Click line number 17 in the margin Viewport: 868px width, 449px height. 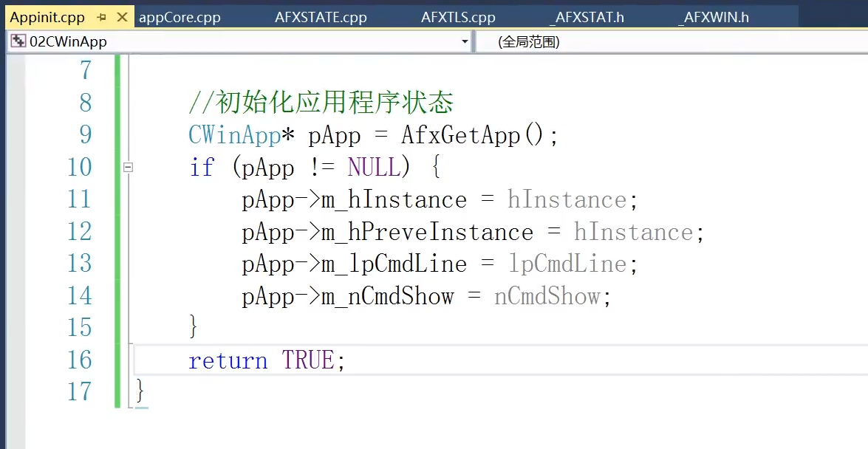click(x=79, y=392)
